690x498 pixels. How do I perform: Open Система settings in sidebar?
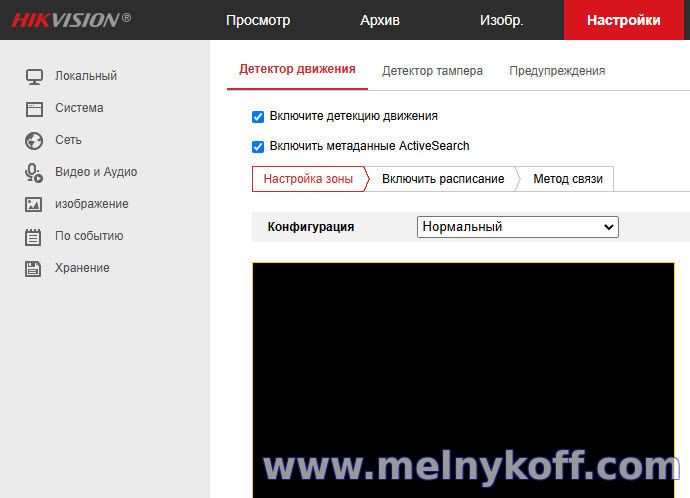tap(79, 108)
